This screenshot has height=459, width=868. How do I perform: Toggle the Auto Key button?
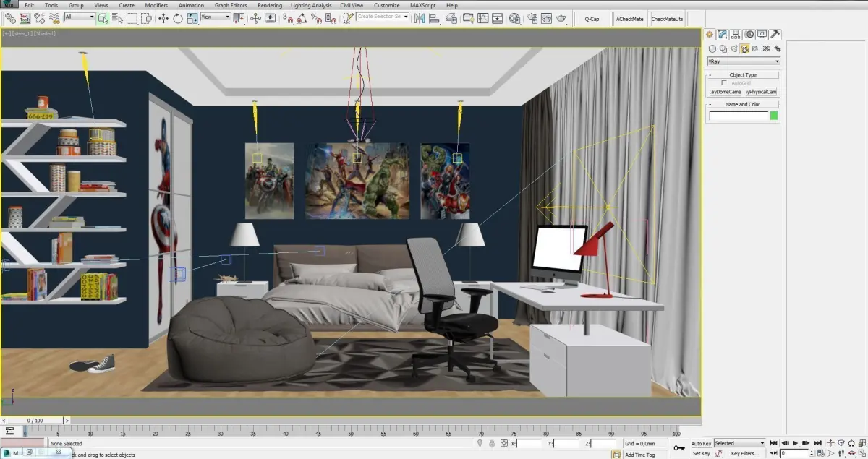tap(701, 443)
